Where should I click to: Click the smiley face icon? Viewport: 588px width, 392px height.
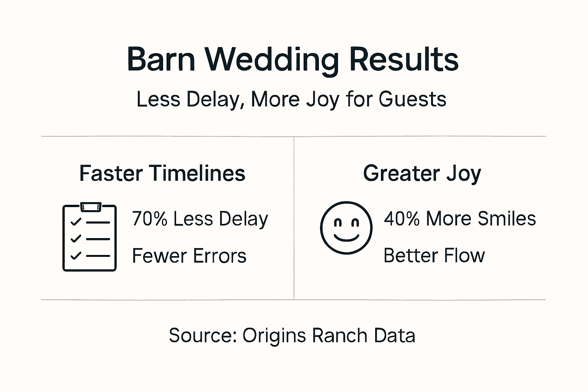(x=346, y=227)
